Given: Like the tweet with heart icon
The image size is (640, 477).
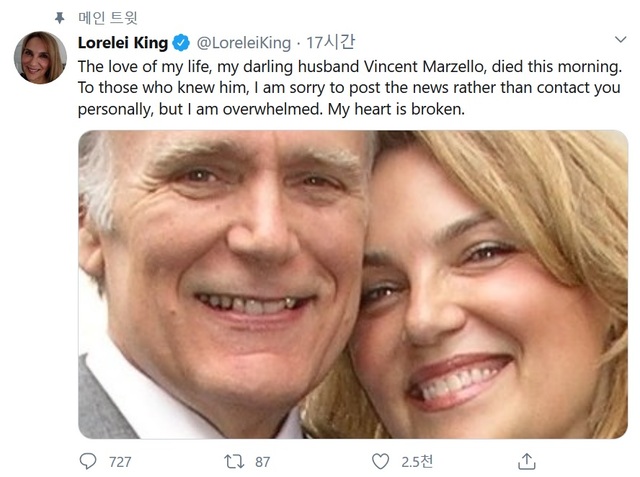Looking at the screenshot, I should 380,461.
